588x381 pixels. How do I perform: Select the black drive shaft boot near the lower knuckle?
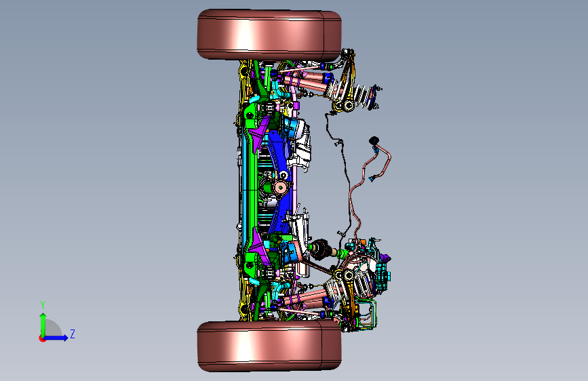point(321,249)
